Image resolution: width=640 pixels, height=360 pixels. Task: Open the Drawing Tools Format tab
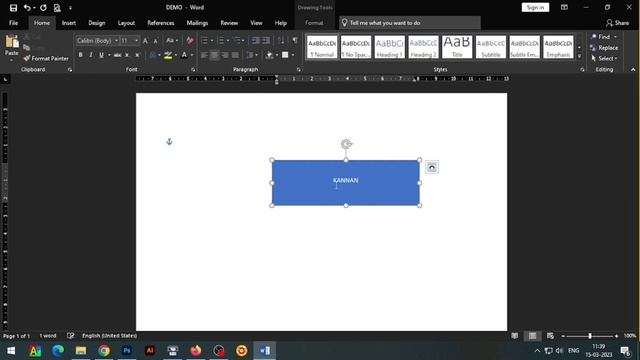pos(314,23)
